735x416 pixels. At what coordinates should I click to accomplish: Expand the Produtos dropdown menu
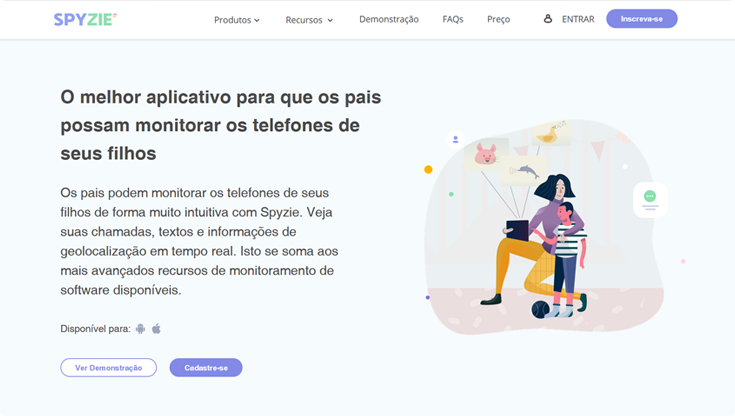tap(237, 20)
